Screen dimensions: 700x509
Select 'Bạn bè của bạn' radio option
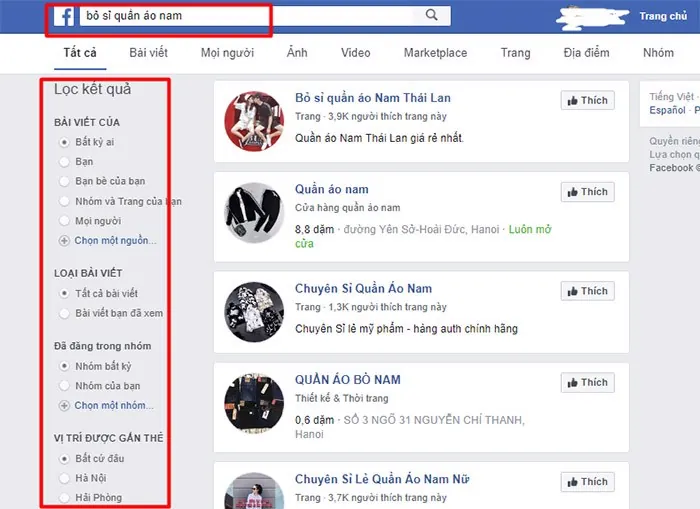(64, 181)
